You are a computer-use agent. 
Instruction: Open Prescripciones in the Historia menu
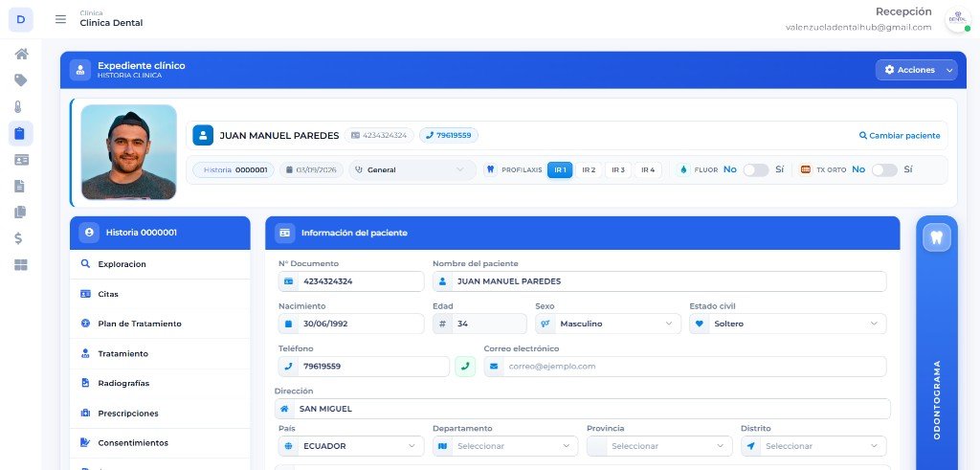tap(160, 414)
